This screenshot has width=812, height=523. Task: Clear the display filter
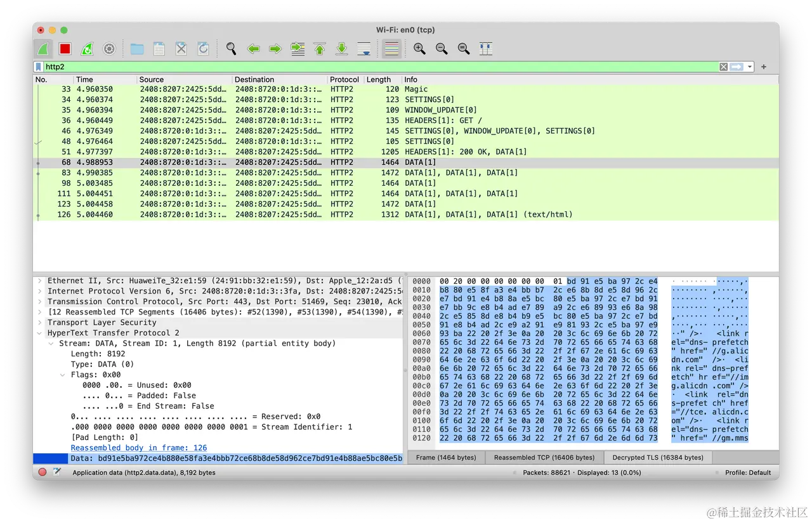pyautogui.click(x=723, y=67)
